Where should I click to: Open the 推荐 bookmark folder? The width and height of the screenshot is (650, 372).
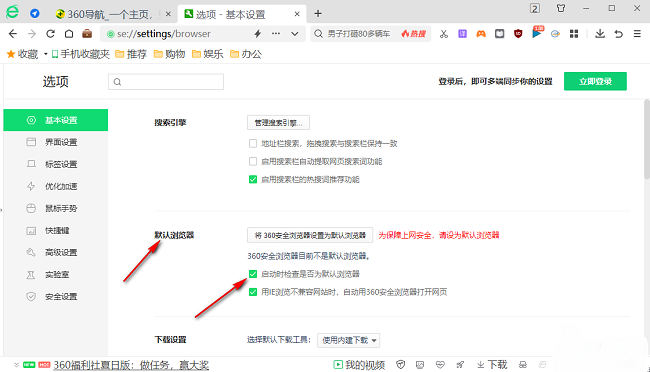coord(131,54)
